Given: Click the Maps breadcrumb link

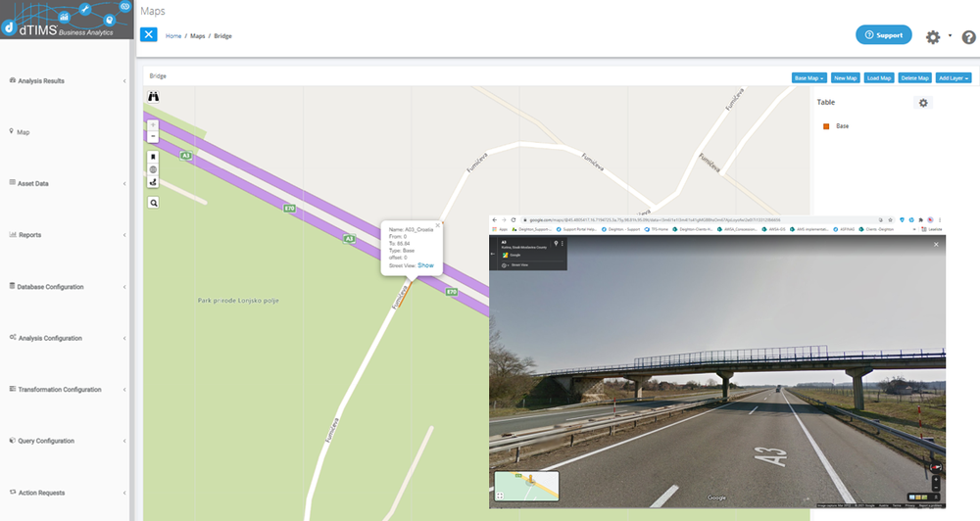Looking at the screenshot, I should click(x=198, y=36).
